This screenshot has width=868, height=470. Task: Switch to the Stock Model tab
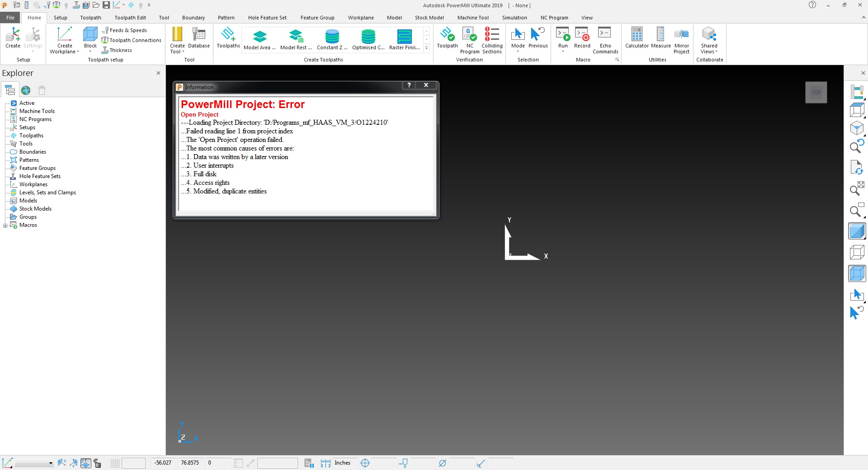429,18
